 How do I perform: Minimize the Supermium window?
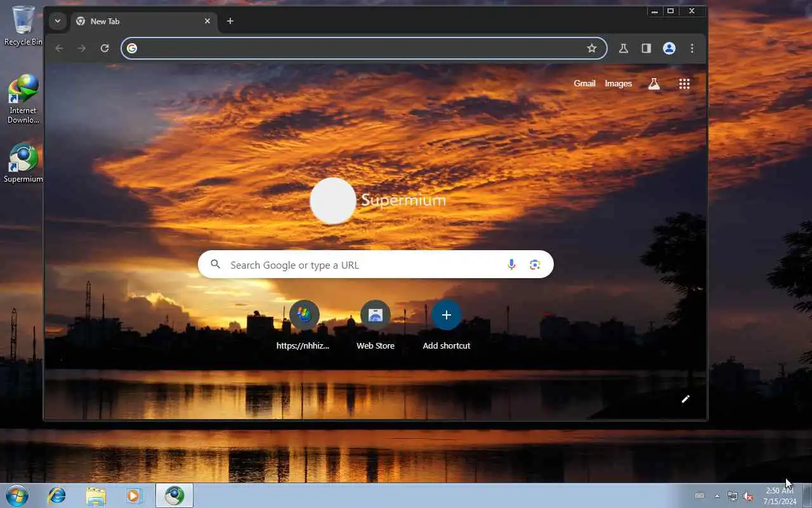[654, 11]
